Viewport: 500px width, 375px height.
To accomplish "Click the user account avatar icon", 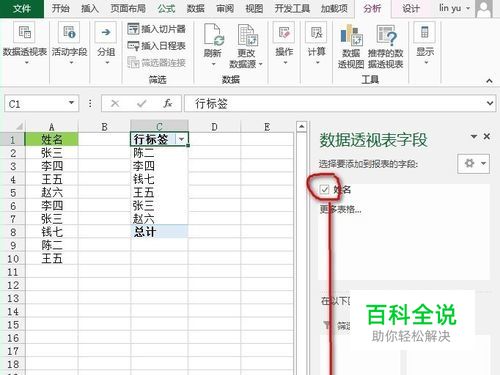I will pos(484,9).
